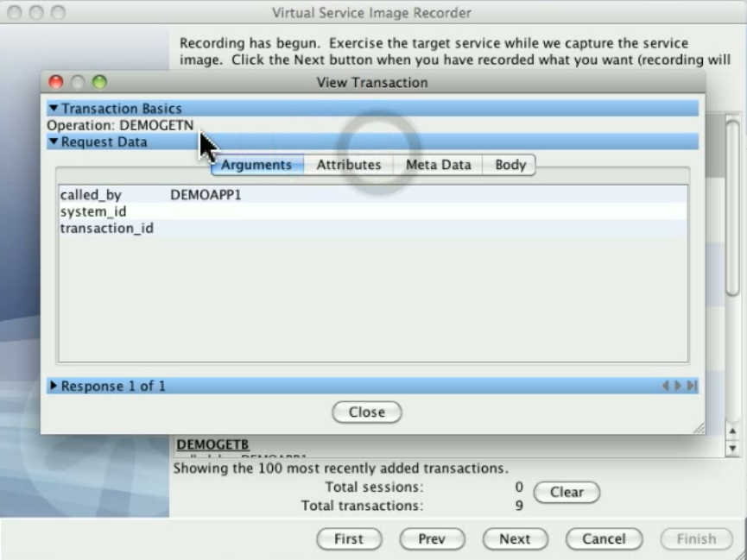
Task: Click the recorder scrollbar up arrow
Action: point(732,431)
